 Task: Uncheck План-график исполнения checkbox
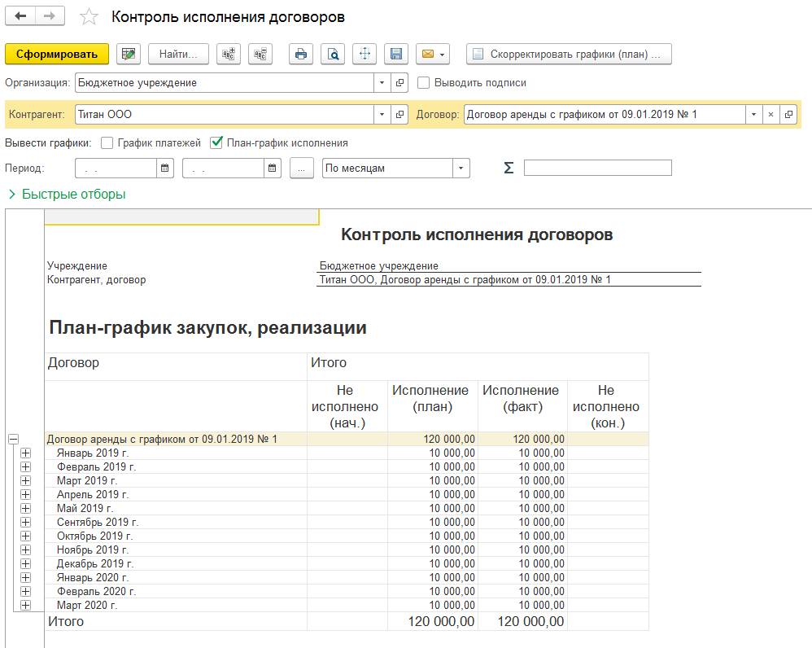coord(216,142)
